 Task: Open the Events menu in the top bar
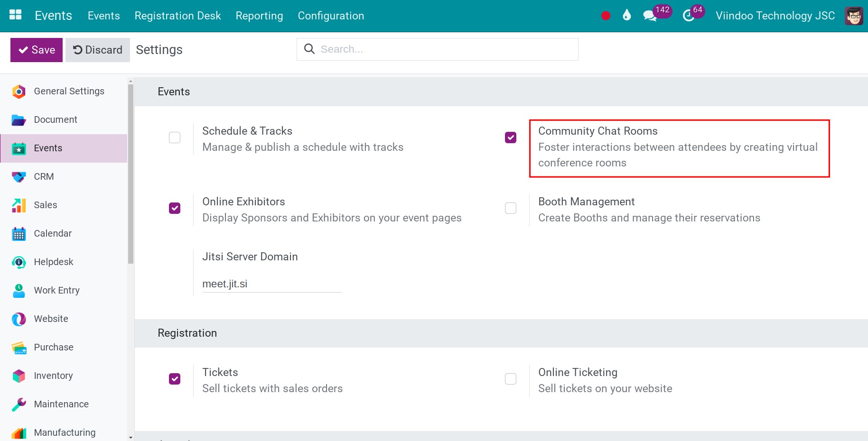point(103,16)
